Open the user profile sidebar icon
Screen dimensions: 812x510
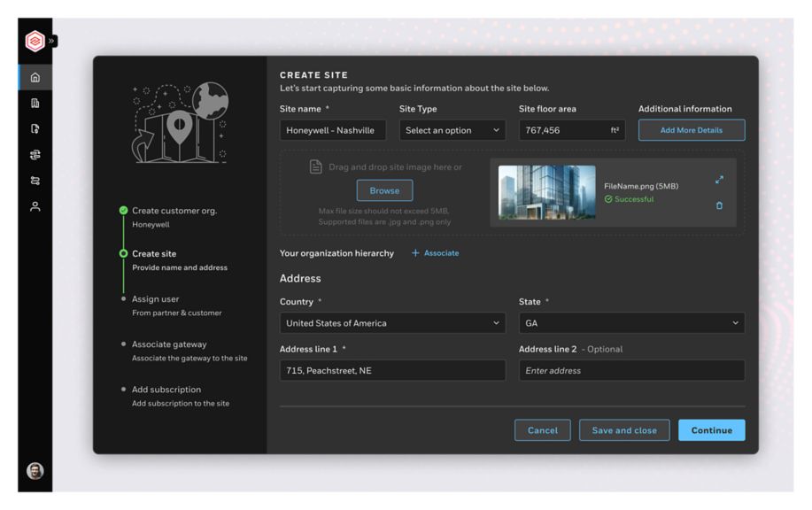[x=35, y=205]
